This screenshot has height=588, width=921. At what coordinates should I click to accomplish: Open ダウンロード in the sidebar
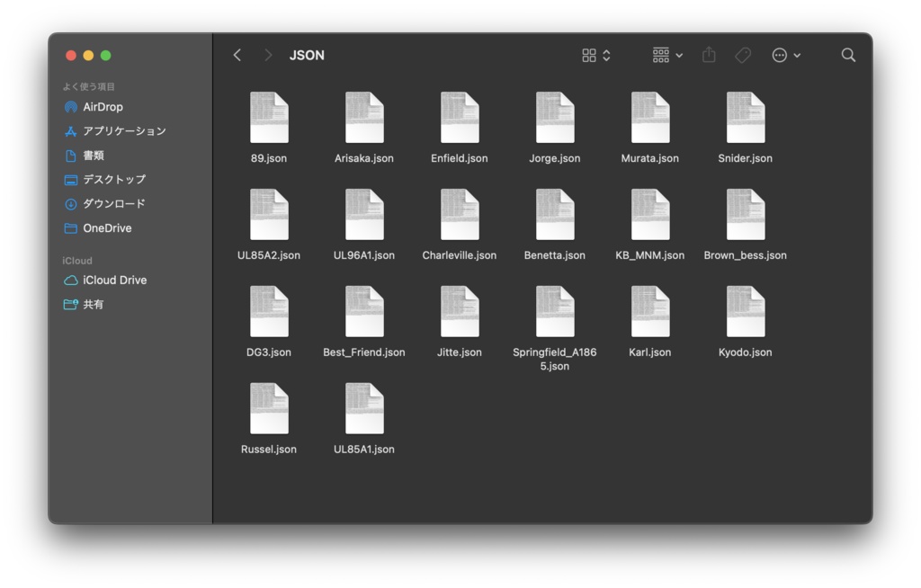[104, 204]
